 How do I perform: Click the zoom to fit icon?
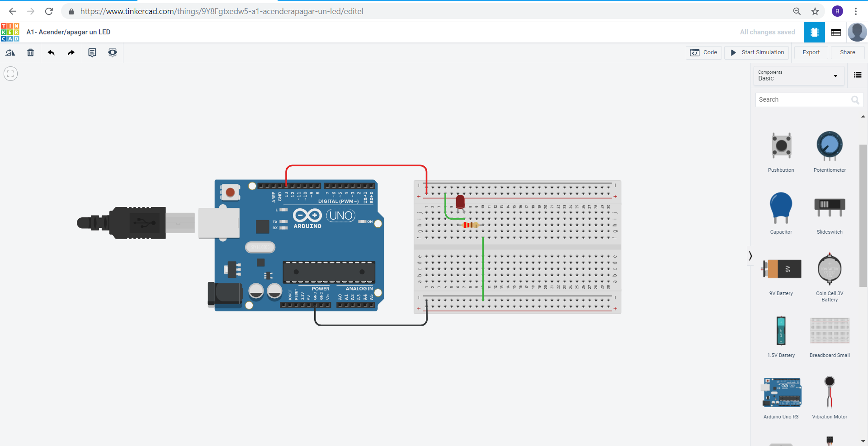pyautogui.click(x=11, y=73)
